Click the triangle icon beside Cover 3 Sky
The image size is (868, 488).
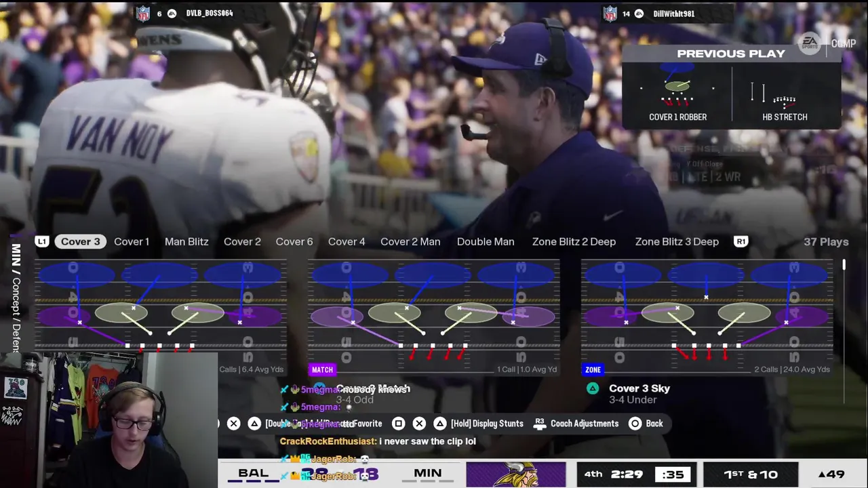593,388
